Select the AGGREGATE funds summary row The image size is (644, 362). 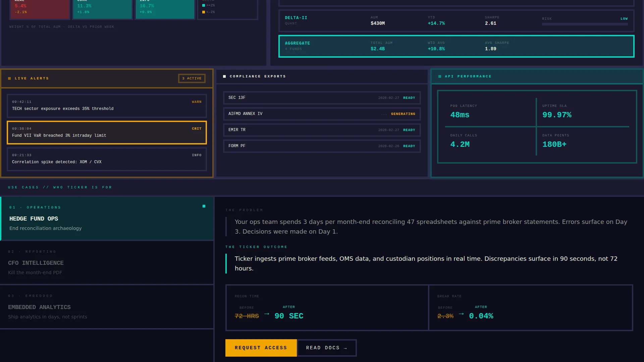coord(456,46)
